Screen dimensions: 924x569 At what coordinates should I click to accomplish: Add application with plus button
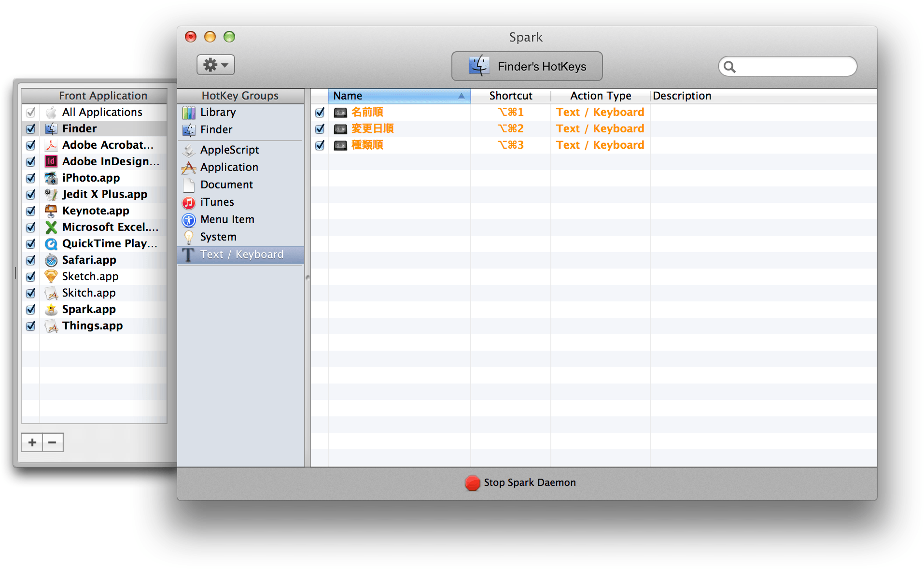click(32, 442)
